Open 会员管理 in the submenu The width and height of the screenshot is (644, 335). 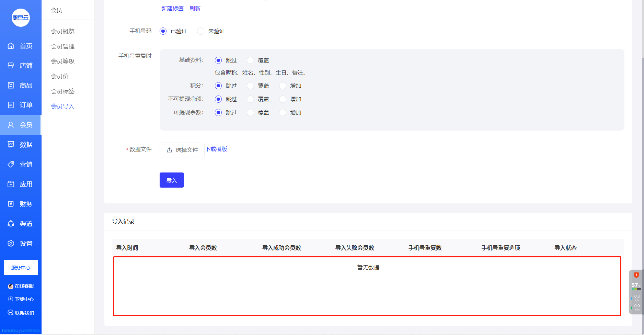[63, 46]
